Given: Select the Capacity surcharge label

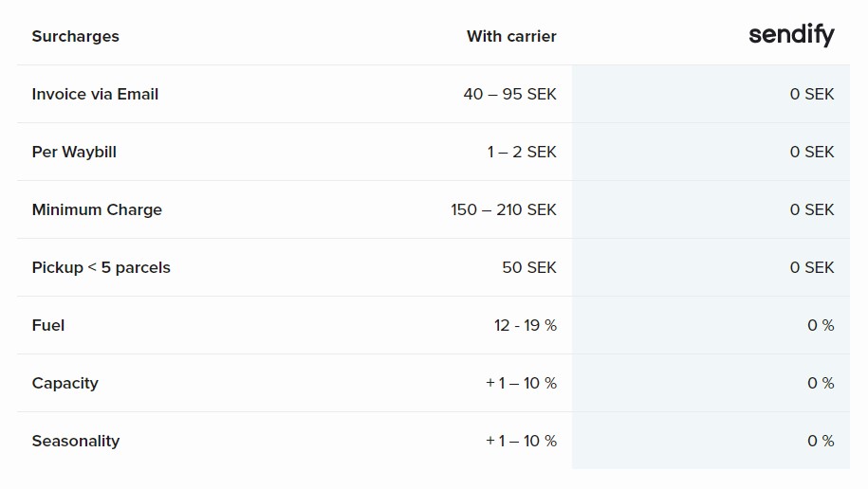Looking at the screenshot, I should (x=65, y=384).
